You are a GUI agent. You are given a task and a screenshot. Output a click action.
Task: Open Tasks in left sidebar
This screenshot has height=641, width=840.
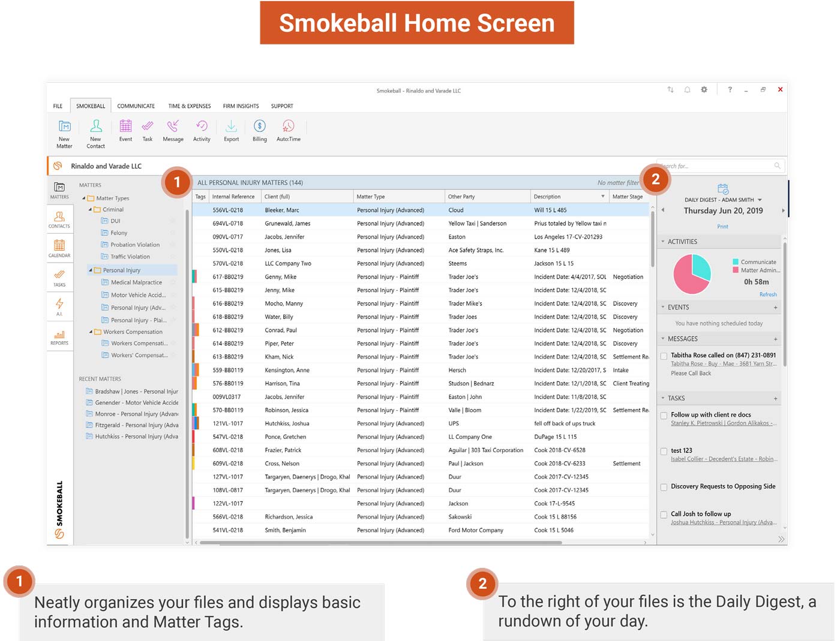59,278
